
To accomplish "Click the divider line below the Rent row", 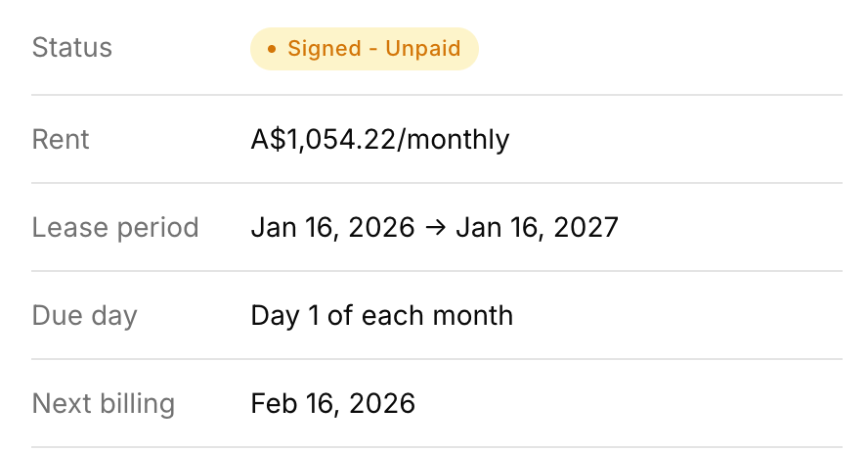I will [436, 183].
